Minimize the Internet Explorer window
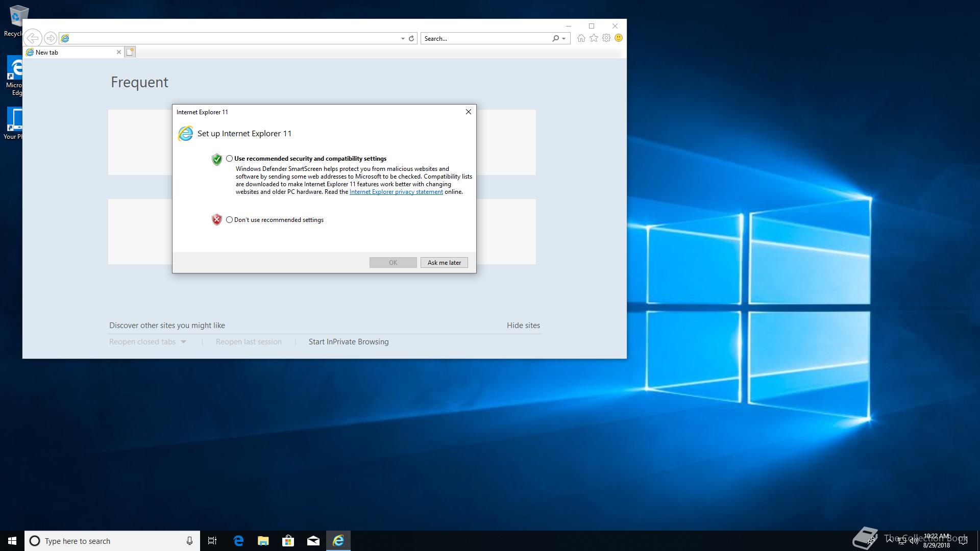 point(568,26)
